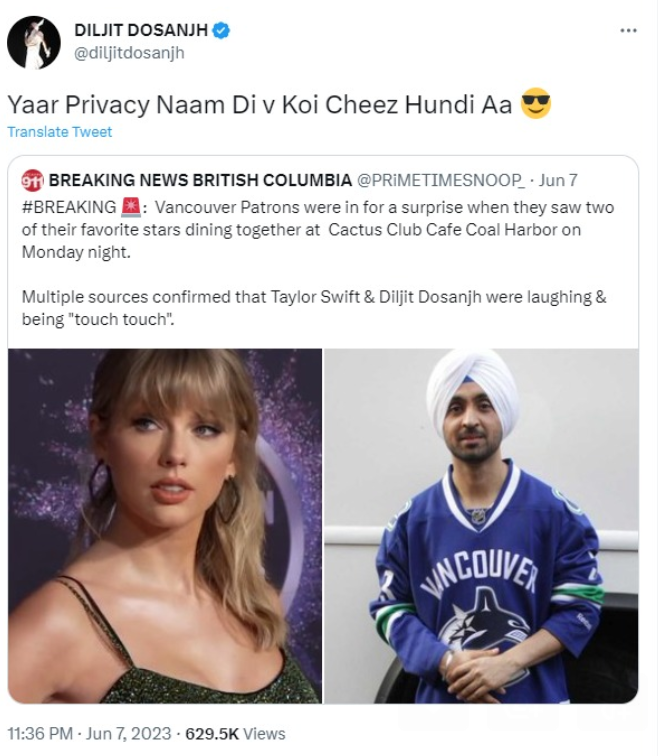Click the DILJIT DOSANJH display name
The height and width of the screenshot is (756, 658).
click(x=141, y=30)
